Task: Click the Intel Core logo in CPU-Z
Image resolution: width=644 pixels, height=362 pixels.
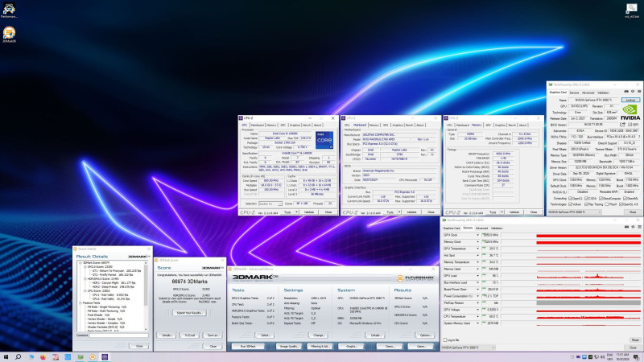Action: 324,140
